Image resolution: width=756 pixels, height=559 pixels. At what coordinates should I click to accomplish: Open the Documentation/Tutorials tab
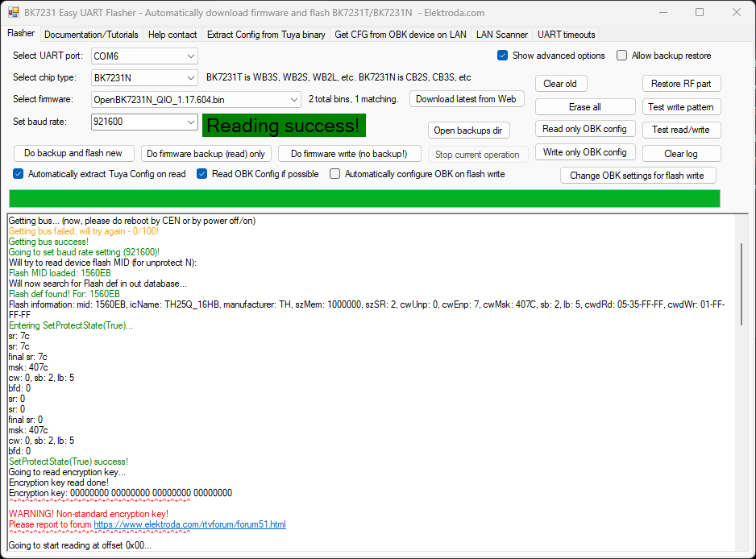click(91, 35)
